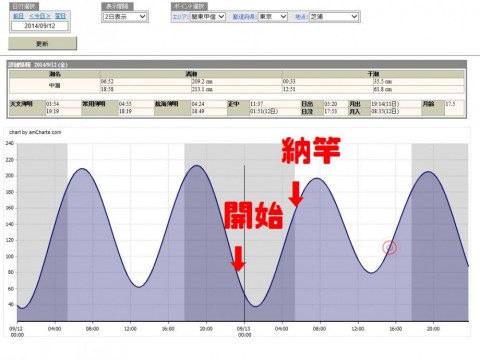Viewport: 480px width, 360px height.
Task: Click the date field showing 2014/09/12
Action: click(40, 26)
